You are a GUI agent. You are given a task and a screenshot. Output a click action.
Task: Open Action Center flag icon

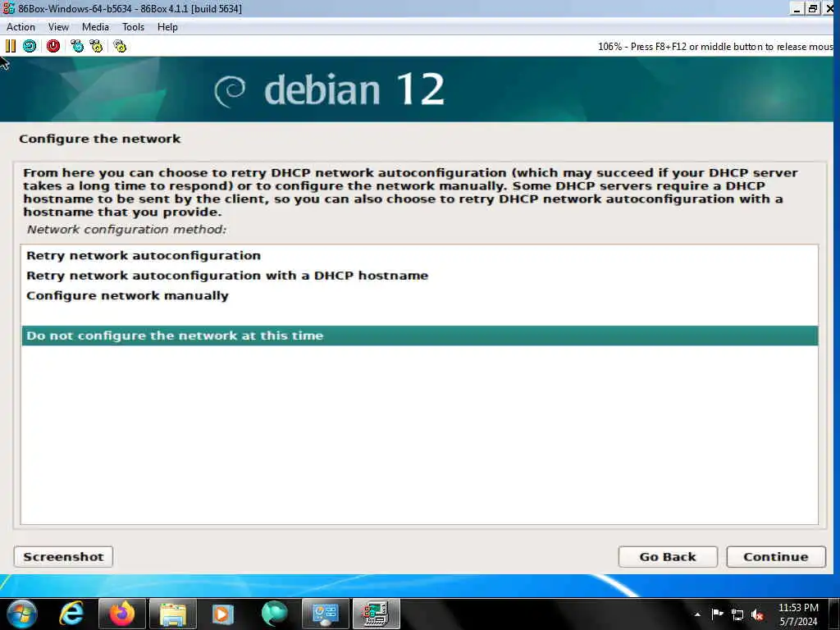coord(717,614)
